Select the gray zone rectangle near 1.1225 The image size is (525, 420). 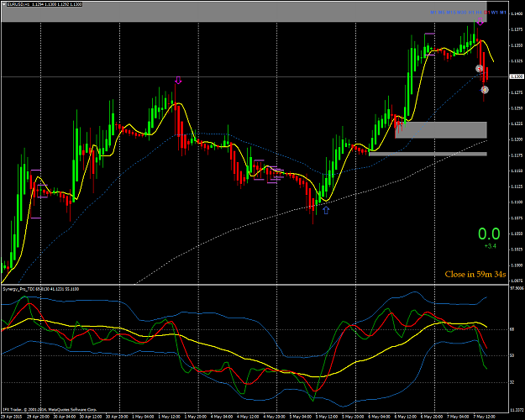coord(441,130)
